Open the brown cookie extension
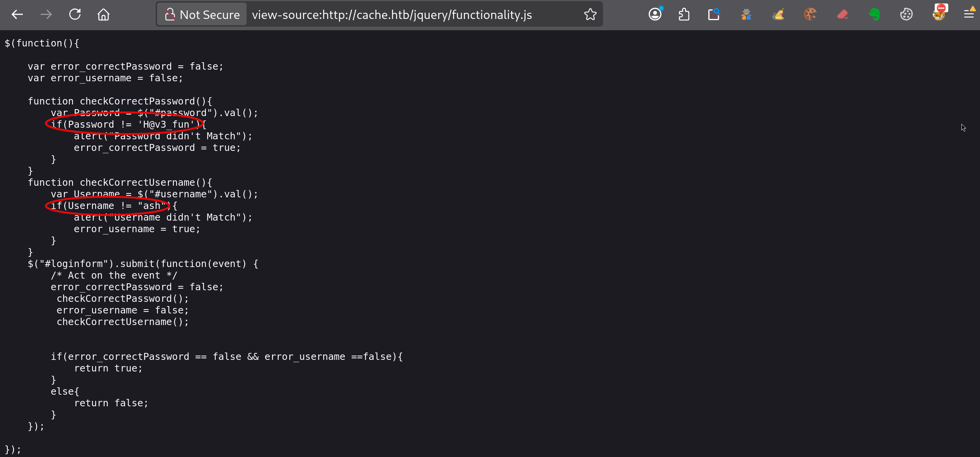 click(810, 15)
